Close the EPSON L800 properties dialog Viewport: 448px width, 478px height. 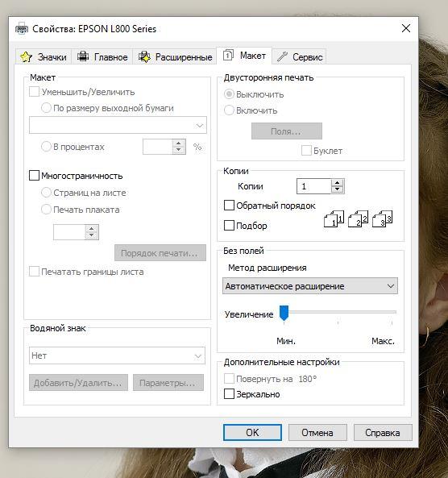tap(405, 28)
